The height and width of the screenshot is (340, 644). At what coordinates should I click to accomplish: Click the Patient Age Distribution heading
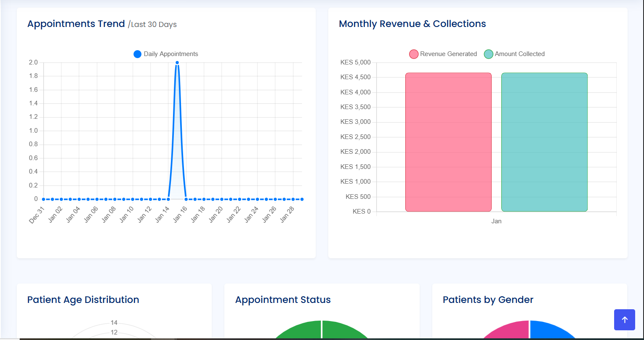pyautogui.click(x=83, y=300)
